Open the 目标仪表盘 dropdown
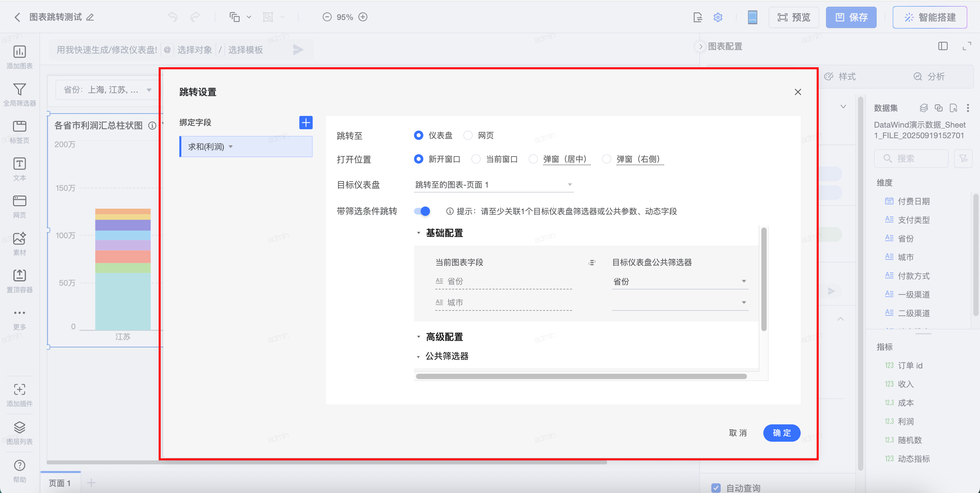 (493, 185)
